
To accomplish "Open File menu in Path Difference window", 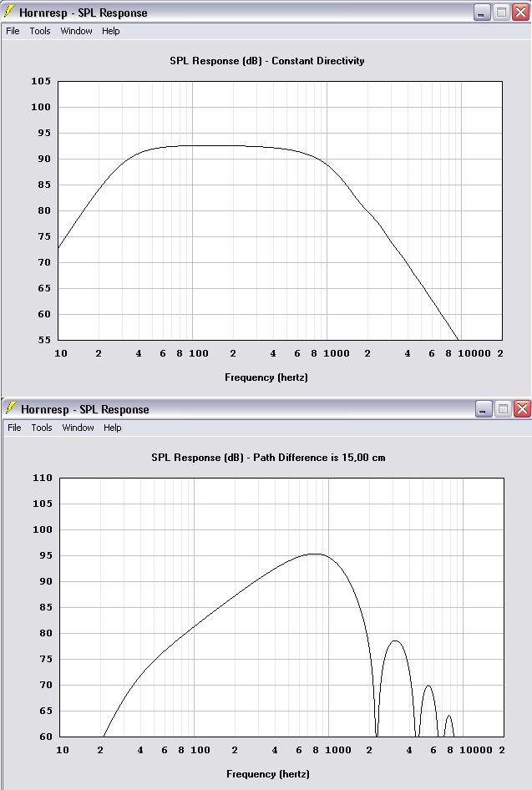I will 14,428.
